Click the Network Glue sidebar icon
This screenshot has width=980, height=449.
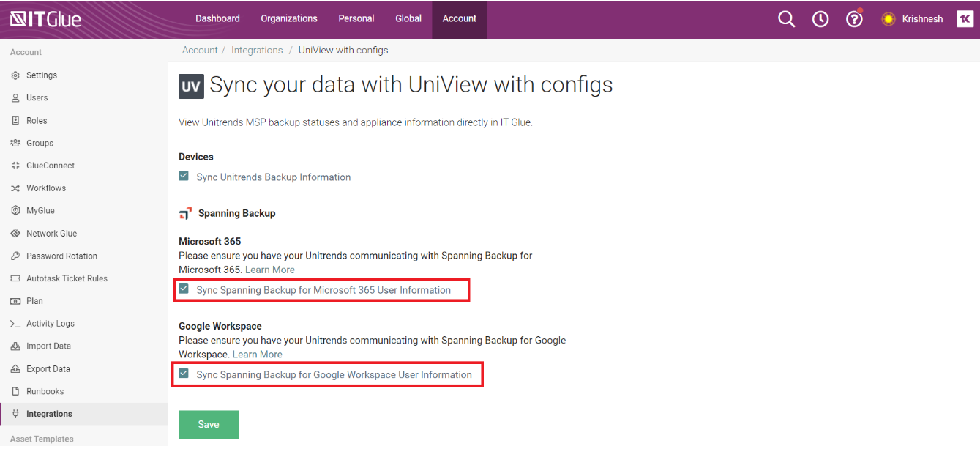tap(15, 234)
